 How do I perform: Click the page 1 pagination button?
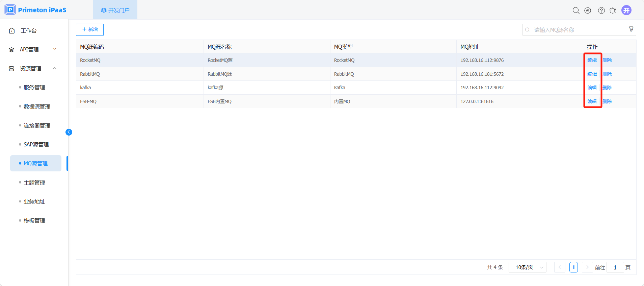tap(573, 267)
